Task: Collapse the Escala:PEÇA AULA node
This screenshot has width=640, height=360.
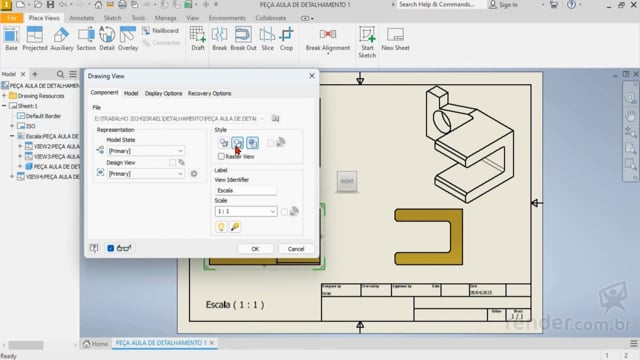Action: click(12, 136)
